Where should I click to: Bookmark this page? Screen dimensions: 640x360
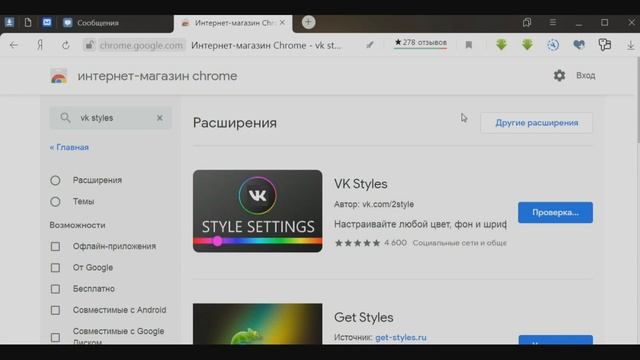469,45
